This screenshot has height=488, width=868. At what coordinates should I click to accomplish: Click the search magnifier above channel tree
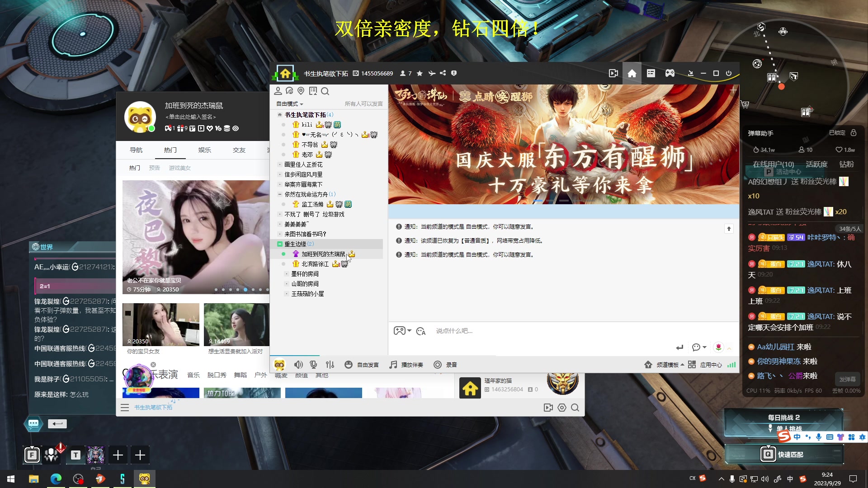coord(325,91)
